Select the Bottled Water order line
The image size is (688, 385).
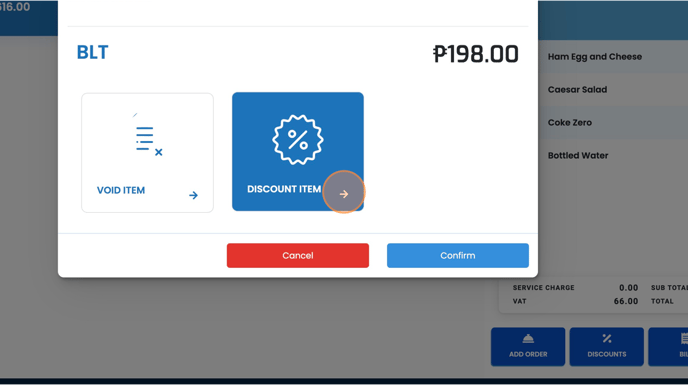coord(613,155)
